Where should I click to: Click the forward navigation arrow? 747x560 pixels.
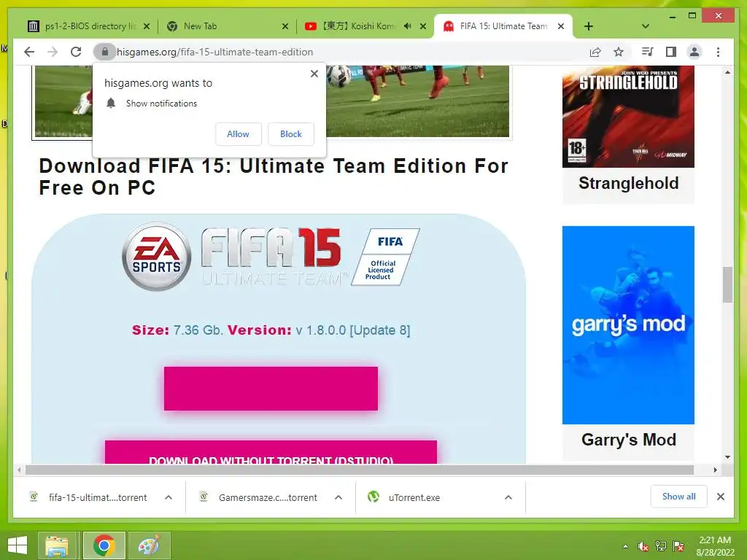point(53,52)
